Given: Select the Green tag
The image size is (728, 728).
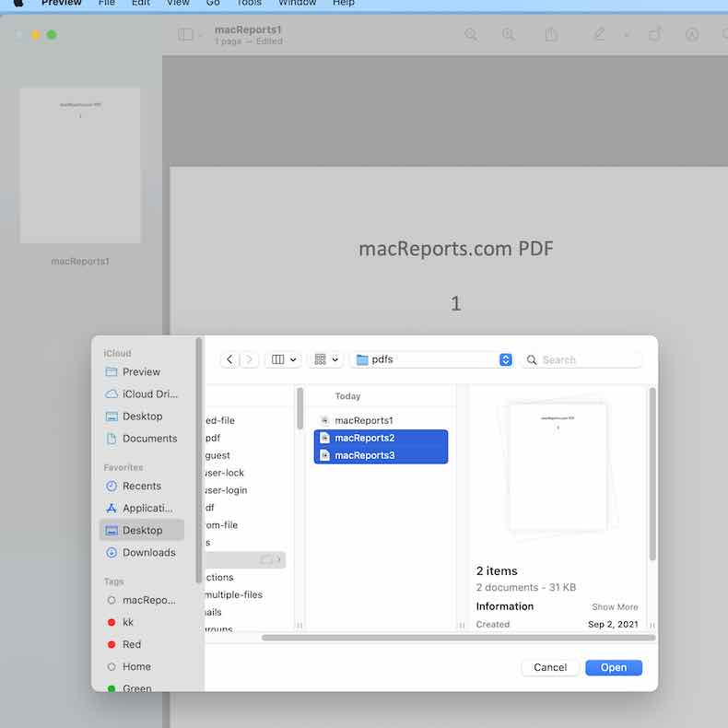Looking at the screenshot, I should tap(141, 687).
